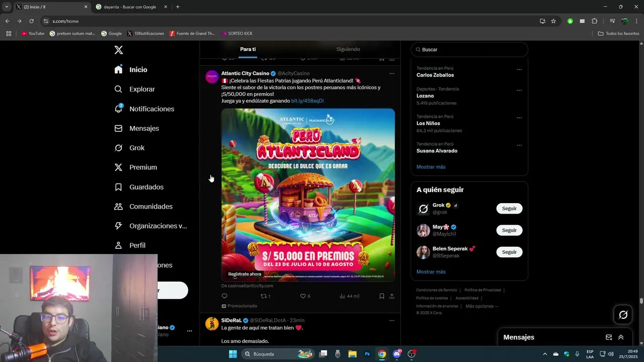Open the Chrome extensions puzzle icon
The image size is (644, 362).
click(594, 21)
